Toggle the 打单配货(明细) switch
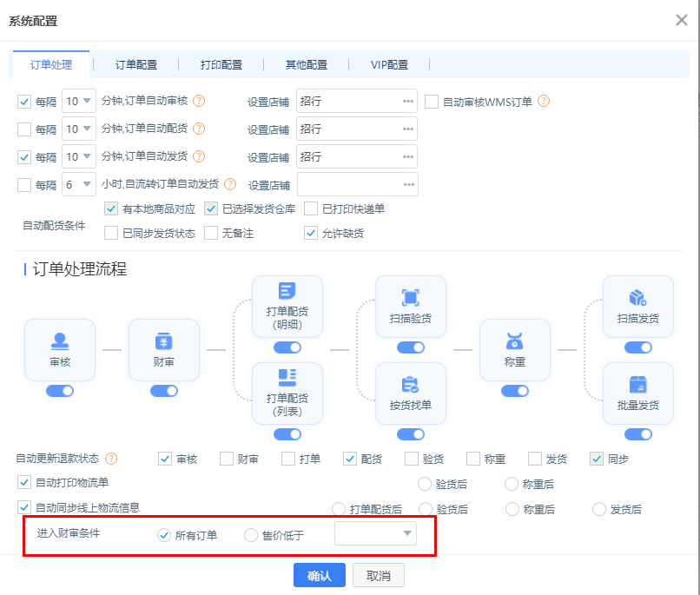The height and width of the screenshot is (595, 700). tap(287, 347)
